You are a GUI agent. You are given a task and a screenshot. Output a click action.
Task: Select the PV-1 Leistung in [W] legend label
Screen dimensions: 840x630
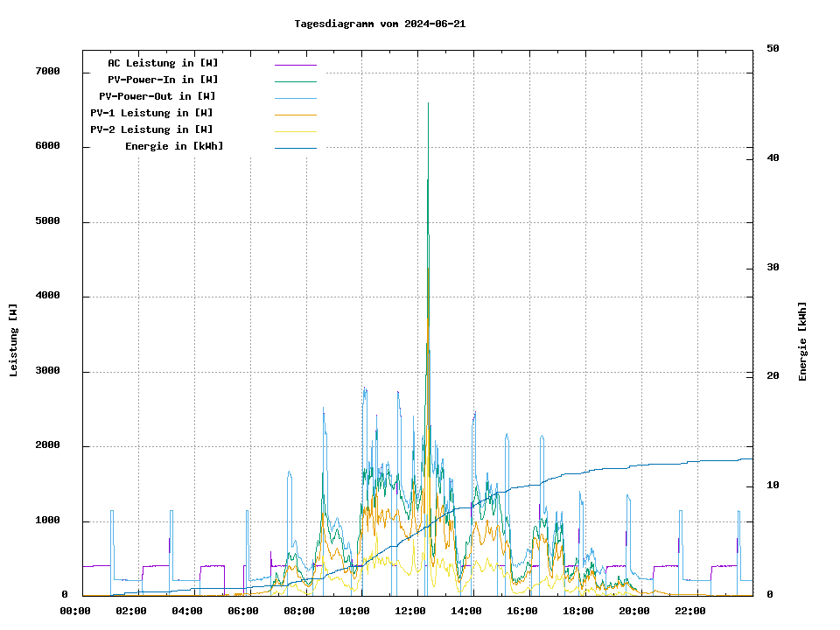pos(151,113)
